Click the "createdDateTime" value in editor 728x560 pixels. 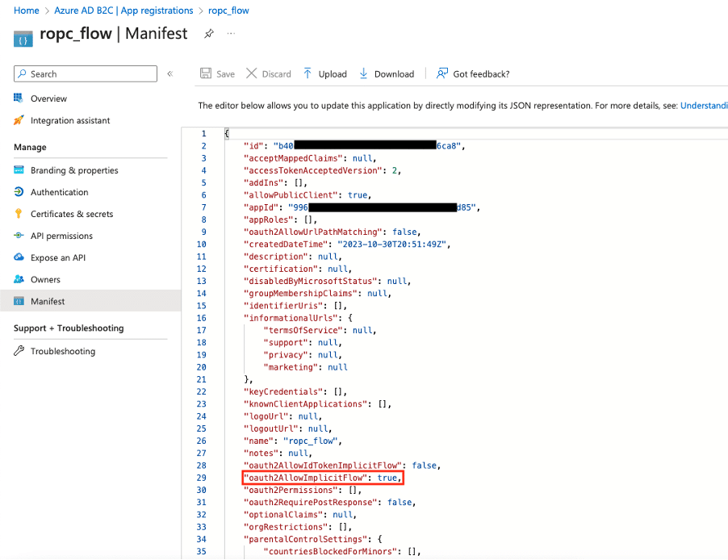point(391,244)
